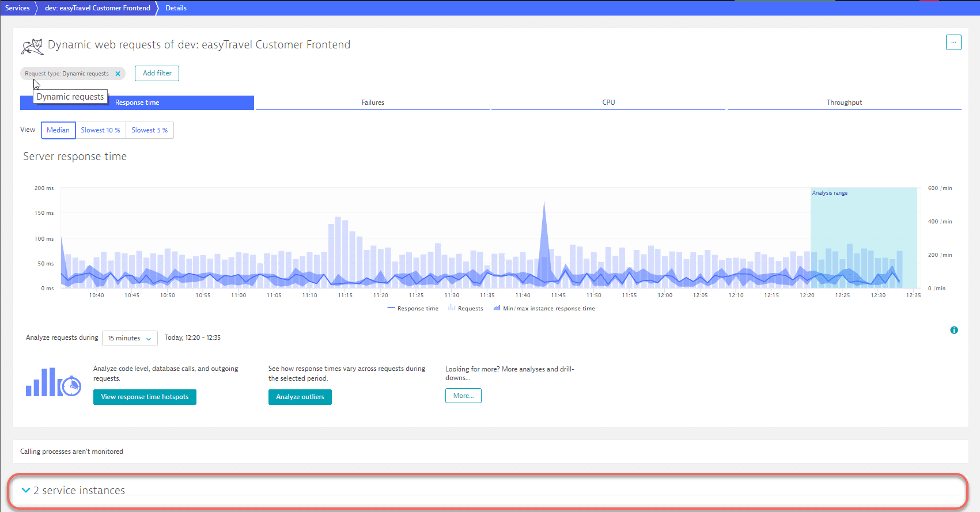Open the ellipsis options menu button
The width and height of the screenshot is (980, 512).
tap(953, 43)
